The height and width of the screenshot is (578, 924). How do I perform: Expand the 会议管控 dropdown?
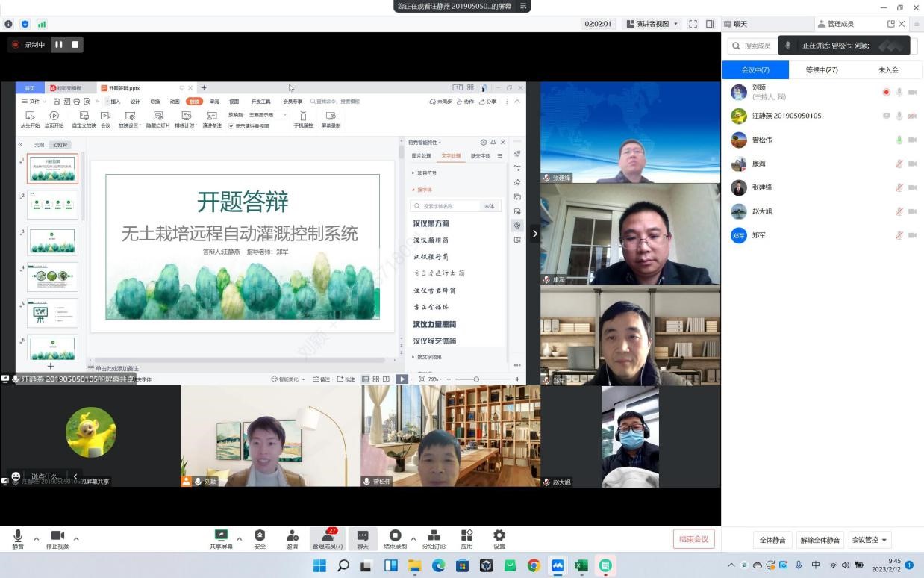coord(870,540)
